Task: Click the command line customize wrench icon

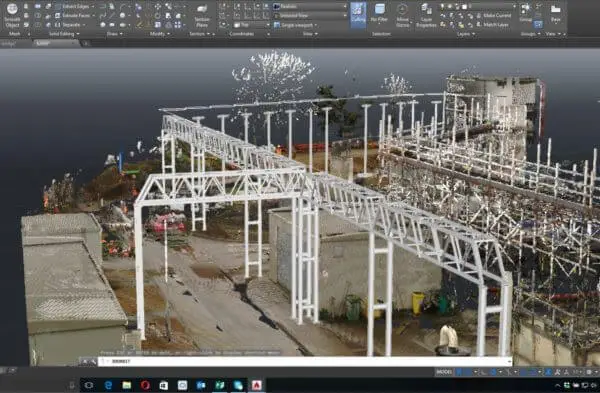Action: pos(93,361)
